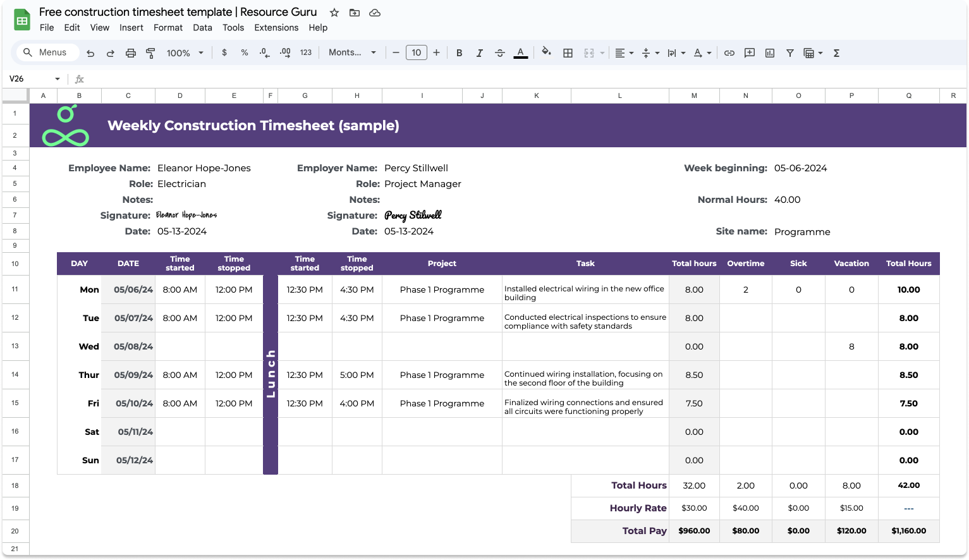Click the decrease decimal places icon
This screenshot has width=969, height=560.
pos(265,53)
